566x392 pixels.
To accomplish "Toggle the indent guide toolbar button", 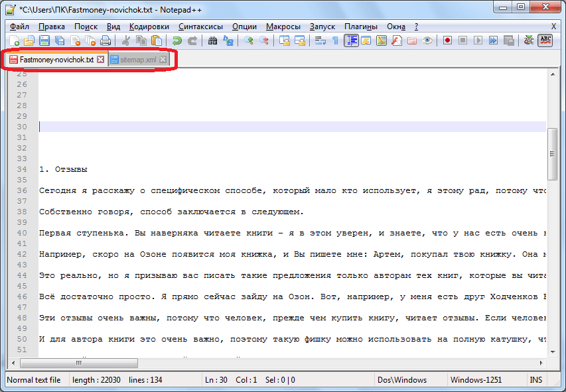I will point(351,40).
